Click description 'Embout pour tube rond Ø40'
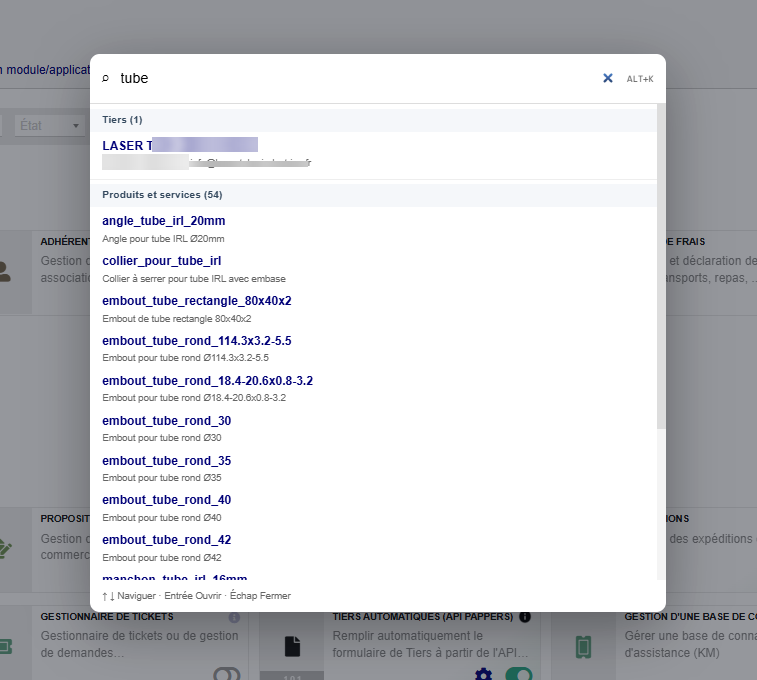 coord(162,518)
